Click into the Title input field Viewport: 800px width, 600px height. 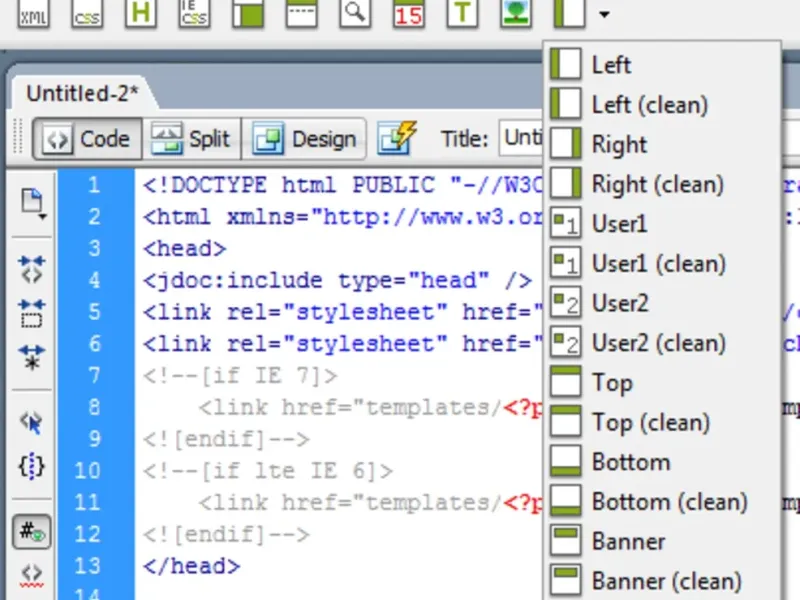tap(521, 138)
